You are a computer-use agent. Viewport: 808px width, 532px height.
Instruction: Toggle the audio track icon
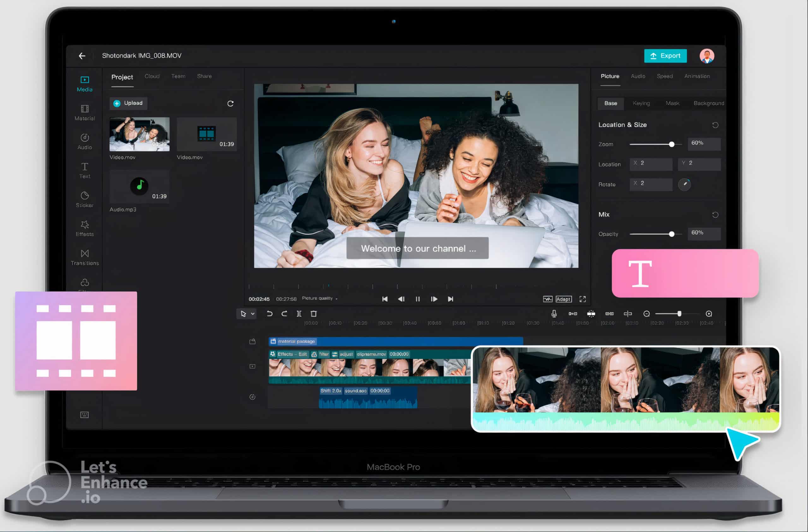pyautogui.click(x=252, y=397)
